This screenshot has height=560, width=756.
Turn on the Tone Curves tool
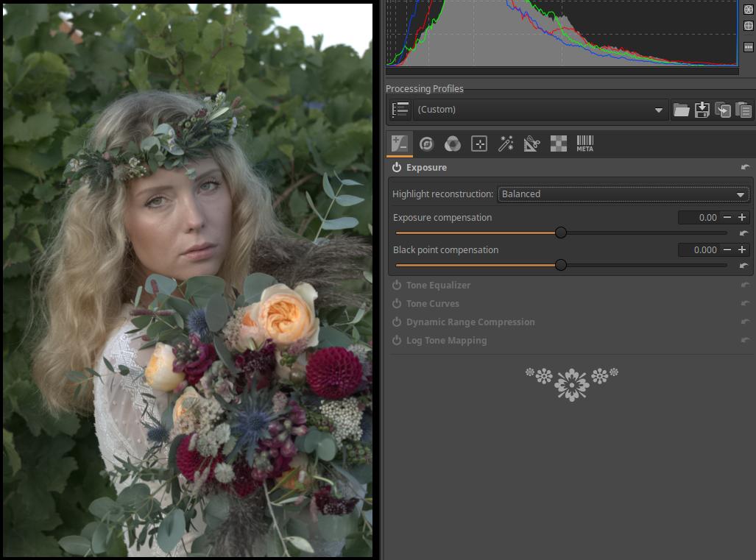[397, 304]
